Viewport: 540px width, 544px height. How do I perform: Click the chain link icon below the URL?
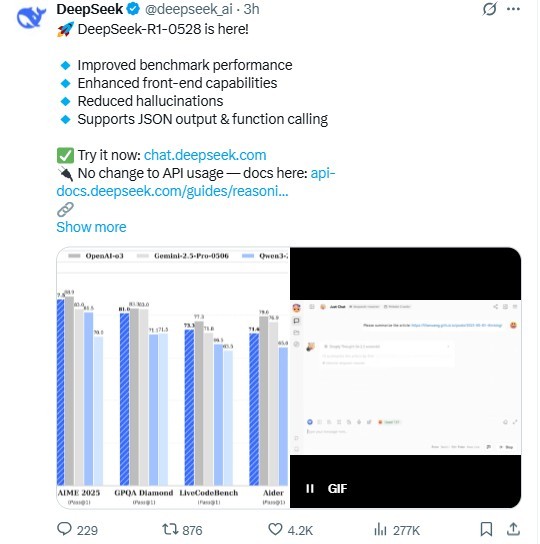[65, 210]
